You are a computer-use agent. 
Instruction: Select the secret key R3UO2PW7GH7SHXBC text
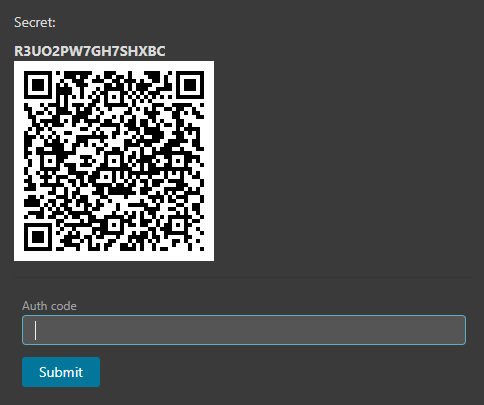pos(90,51)
